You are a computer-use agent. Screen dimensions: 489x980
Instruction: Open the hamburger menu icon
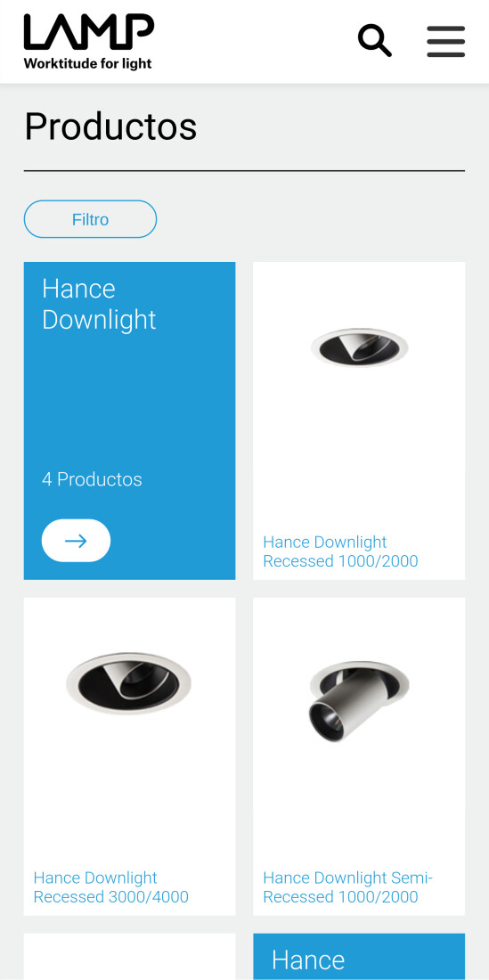tap(446, 41)
